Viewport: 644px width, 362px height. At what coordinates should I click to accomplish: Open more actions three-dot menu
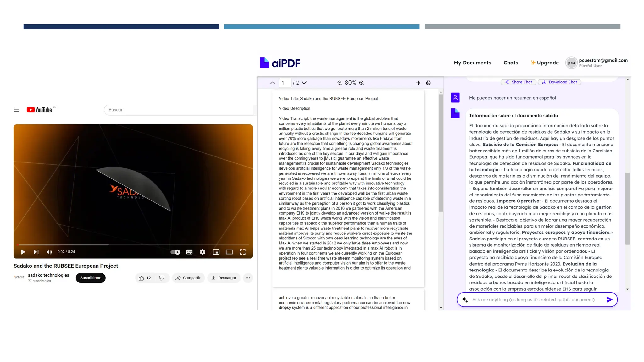pyautogui.click(x=248, y=278)
